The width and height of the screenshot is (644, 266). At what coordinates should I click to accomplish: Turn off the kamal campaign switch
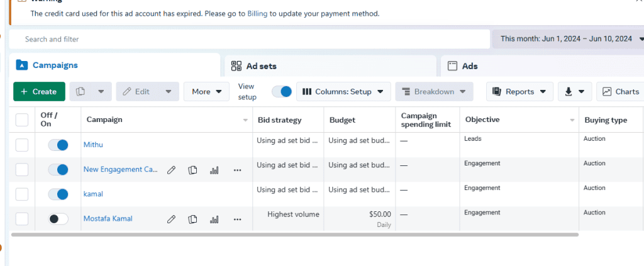(58, 194)
